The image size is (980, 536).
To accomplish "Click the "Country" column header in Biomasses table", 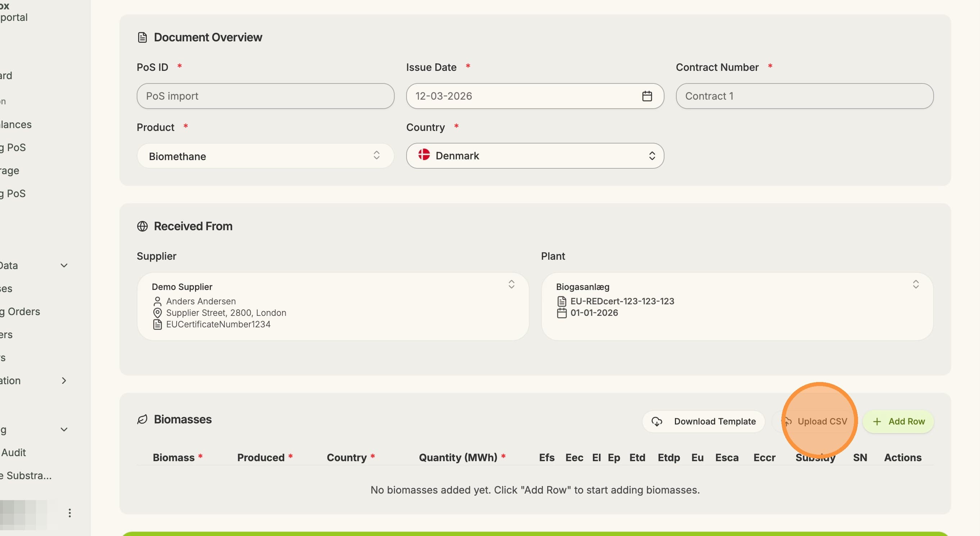I will click(x=346, y=457).
